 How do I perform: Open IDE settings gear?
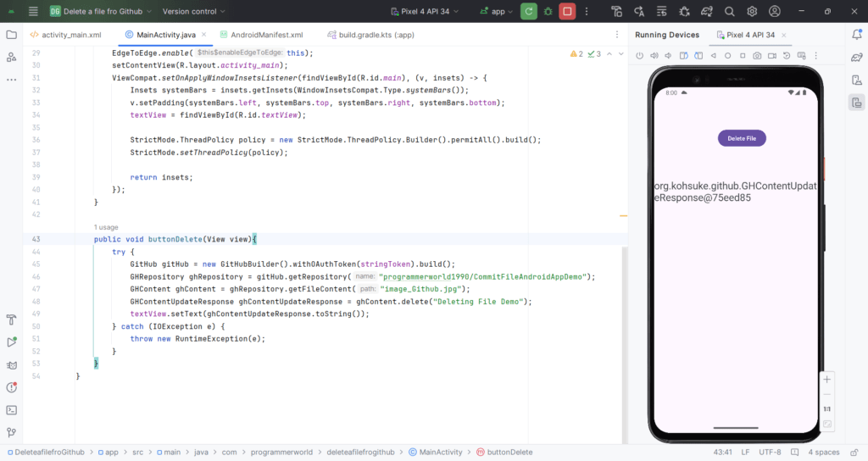pos(752,11)
